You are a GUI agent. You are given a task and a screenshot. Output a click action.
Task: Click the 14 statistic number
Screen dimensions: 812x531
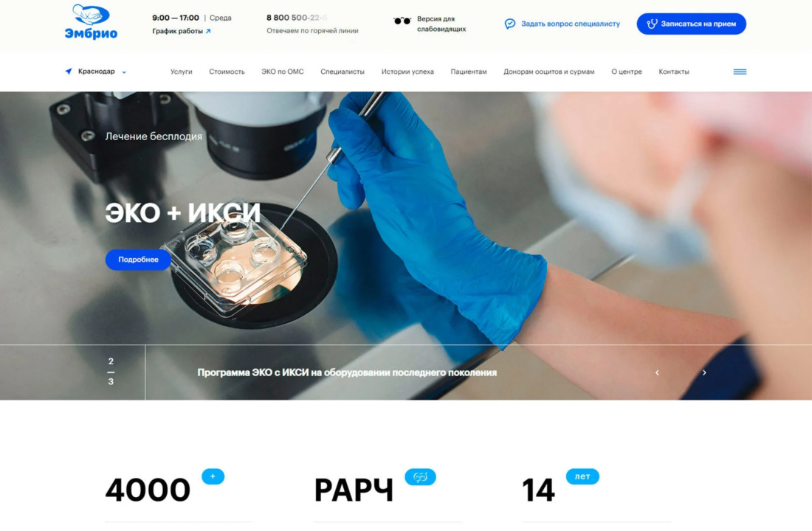tap(539, 490)
